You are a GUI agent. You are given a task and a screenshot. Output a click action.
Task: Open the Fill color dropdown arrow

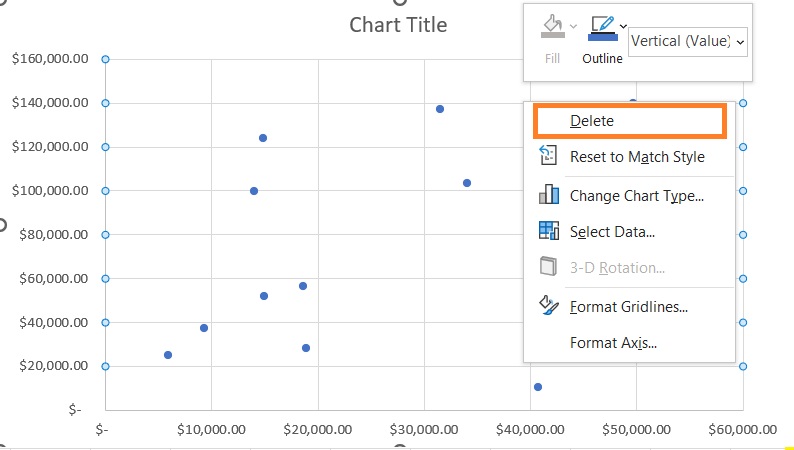[x=573, y=26]
